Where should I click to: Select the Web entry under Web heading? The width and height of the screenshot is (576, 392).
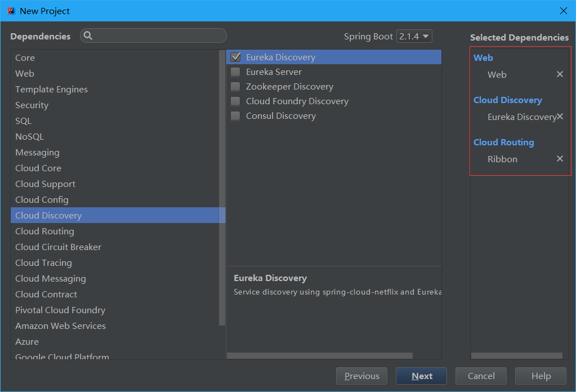pyautogui.click(x=497, y=74)
